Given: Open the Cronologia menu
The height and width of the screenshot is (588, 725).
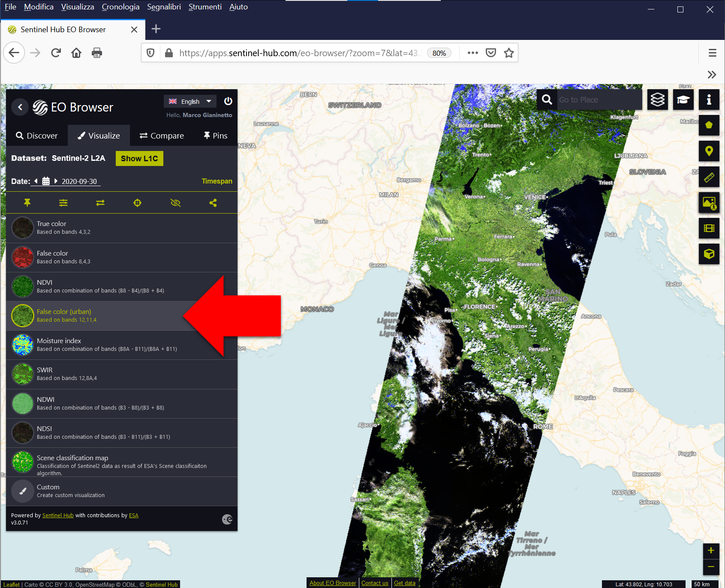Looking at the screenshot, I should [120, 7].
